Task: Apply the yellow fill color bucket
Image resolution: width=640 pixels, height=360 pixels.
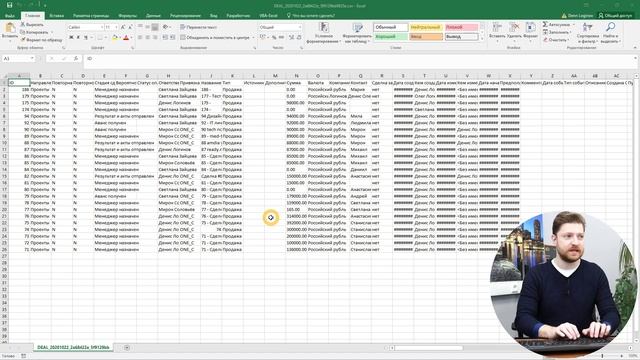Action: [115, 38]
